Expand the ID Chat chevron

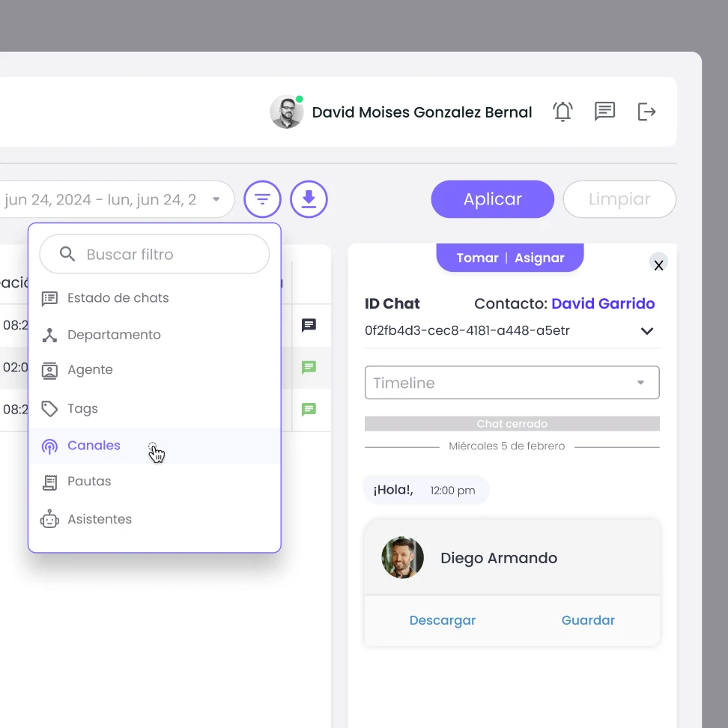(647, 331)
